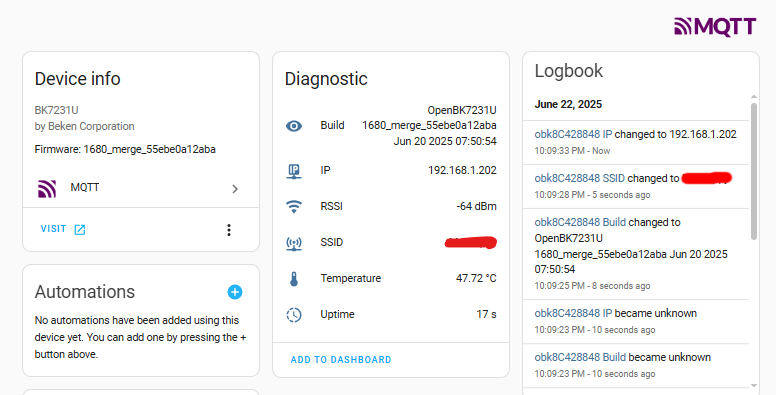
Task: Click the Logbook scroll down arrow
Action: click(x=754, y=386)
